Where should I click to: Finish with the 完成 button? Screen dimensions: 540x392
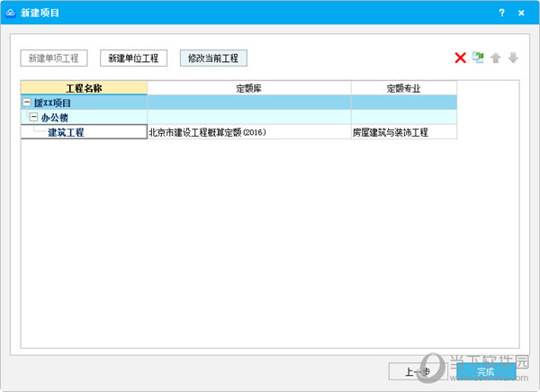486,371
